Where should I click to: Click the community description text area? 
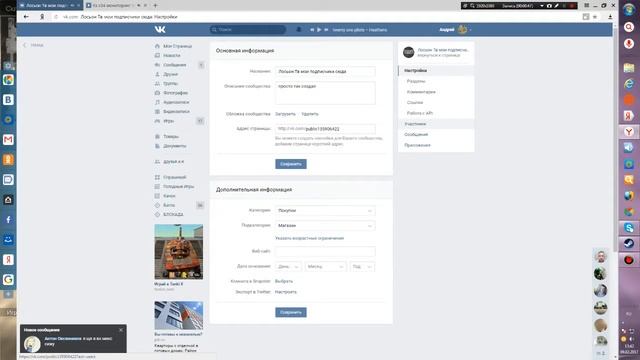point(325,93)
